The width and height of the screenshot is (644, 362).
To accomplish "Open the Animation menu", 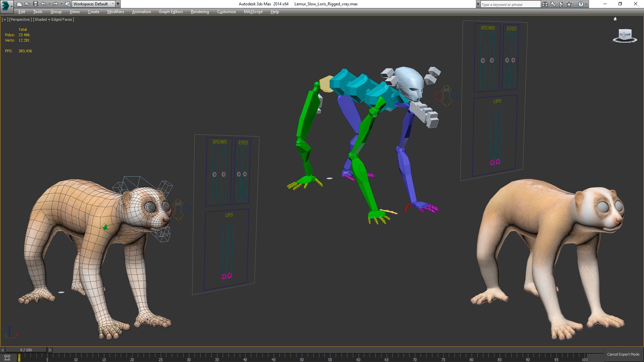I will (x=141, y=12).
